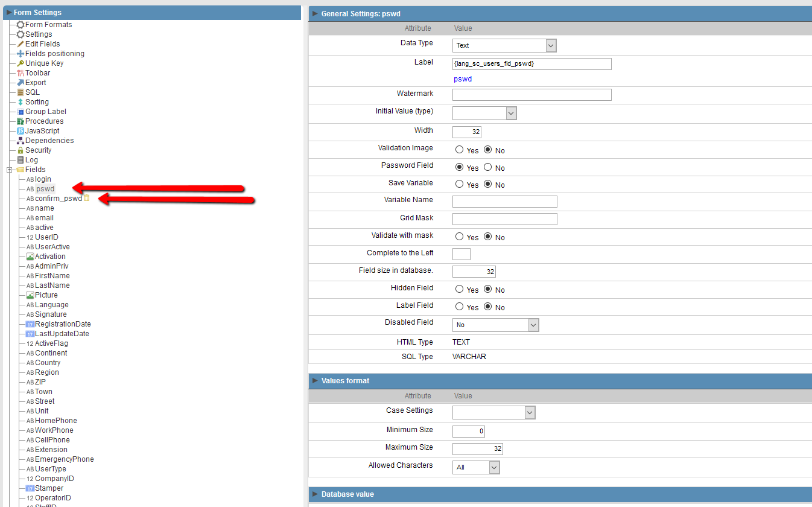Open the Initial Value (type) dropdown
This screenshot has width=812, height=507.
click(x=484, y=113)
